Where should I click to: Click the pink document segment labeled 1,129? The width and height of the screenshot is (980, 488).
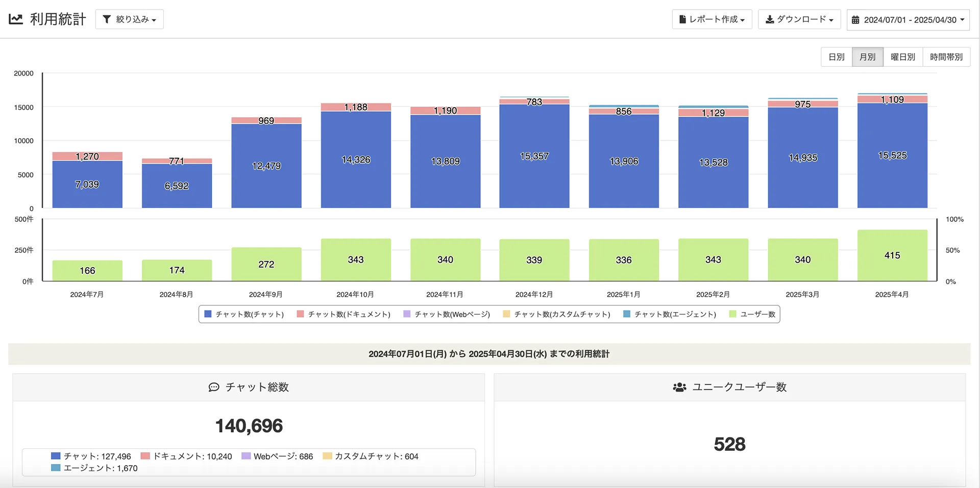click(714, 113)
